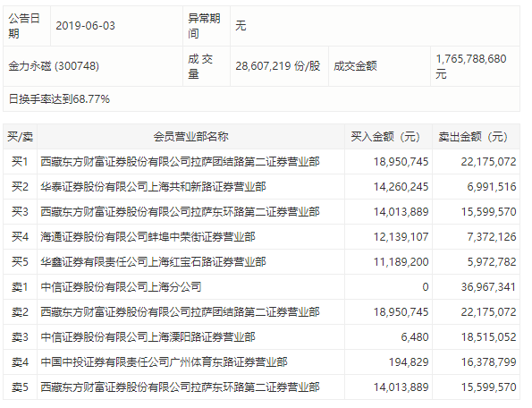This screenshot has width=532, height=408.
Task: Click the 买/卖 column header
Action: pyautogui.click(x=20, y=137)
